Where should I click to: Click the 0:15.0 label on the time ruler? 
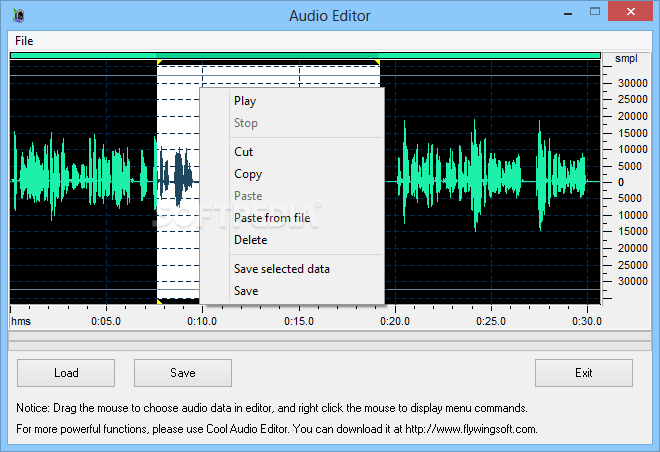click(x=299, y=321)
